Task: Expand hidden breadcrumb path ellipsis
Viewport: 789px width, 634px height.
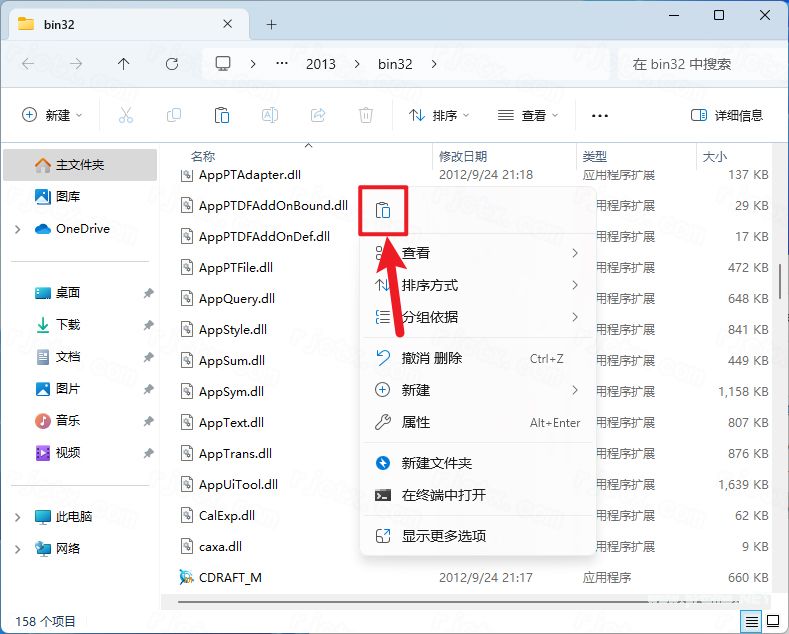Action: coord(282,64)
